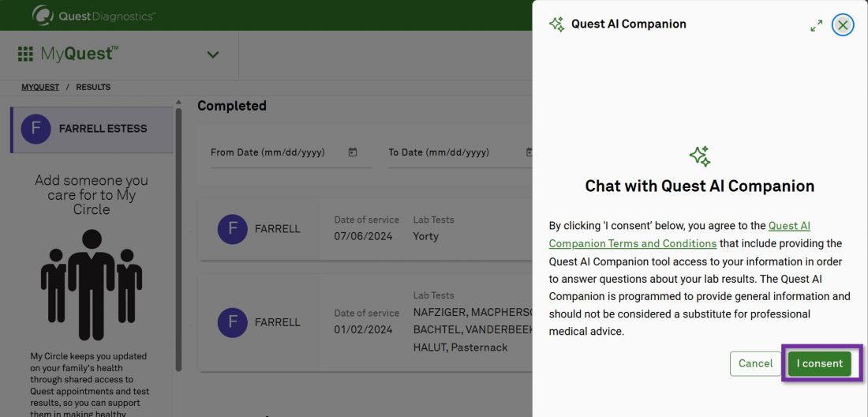Click the My Circle family figures illustration
Image resolution: width=868 pixels, height=417 pixels.
click(x=92, y=284)
